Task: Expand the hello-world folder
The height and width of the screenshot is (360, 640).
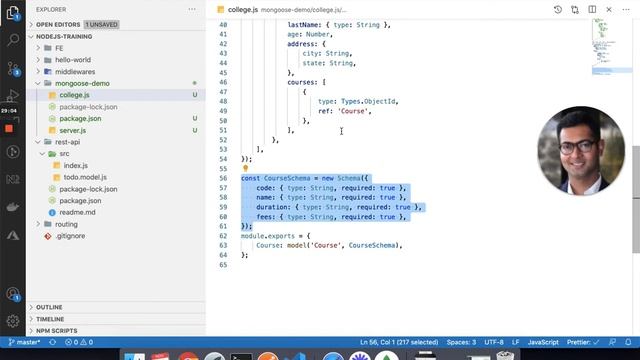Action: click(73, 60)
